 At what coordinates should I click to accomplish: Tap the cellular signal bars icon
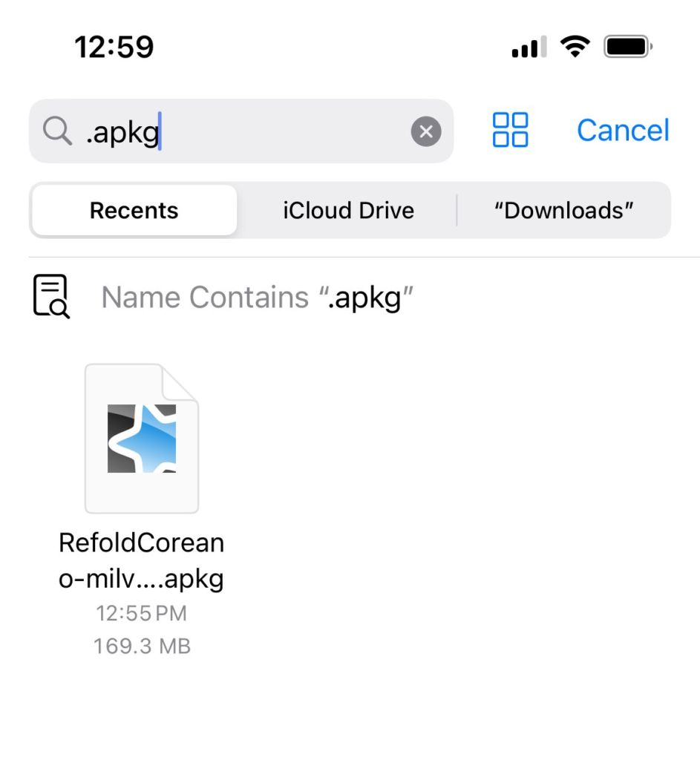(529, 48)
